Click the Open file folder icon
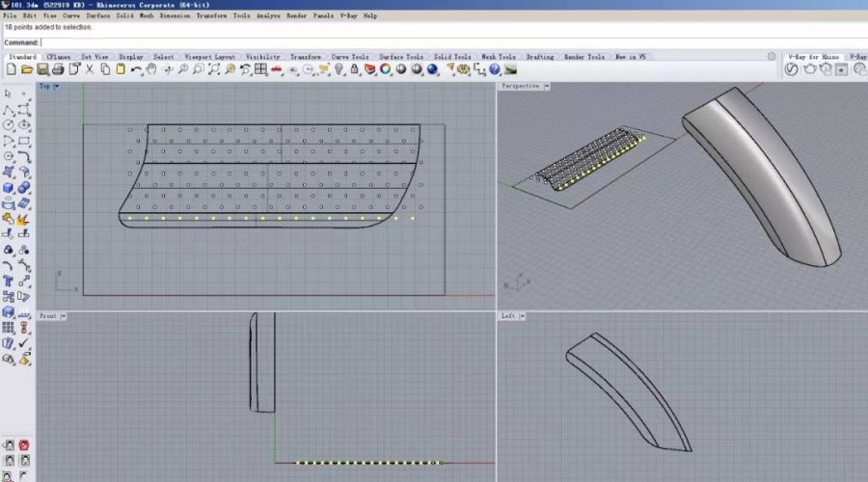868x482 pixels. [28, 69]
